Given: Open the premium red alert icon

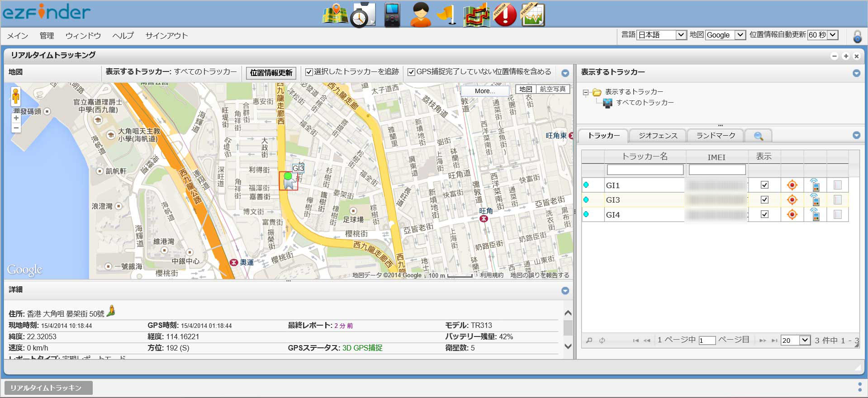Looking at the screenshot, I should (x=505, y=15).
